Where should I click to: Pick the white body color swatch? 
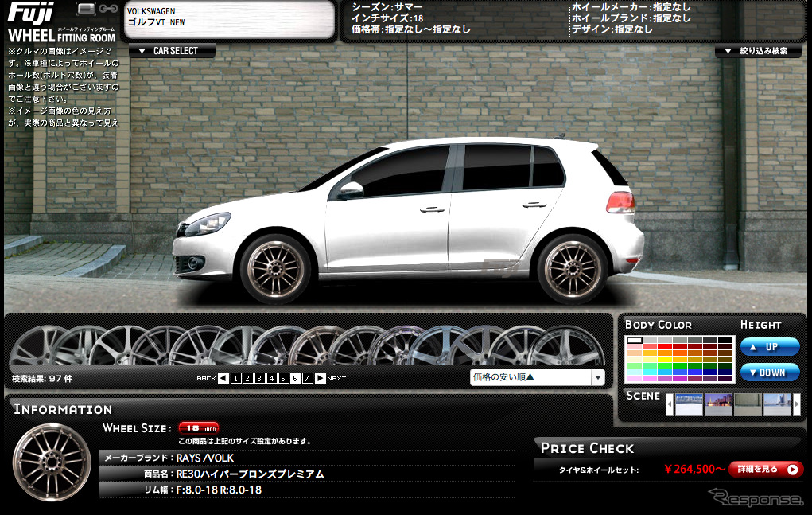[634, 341]
